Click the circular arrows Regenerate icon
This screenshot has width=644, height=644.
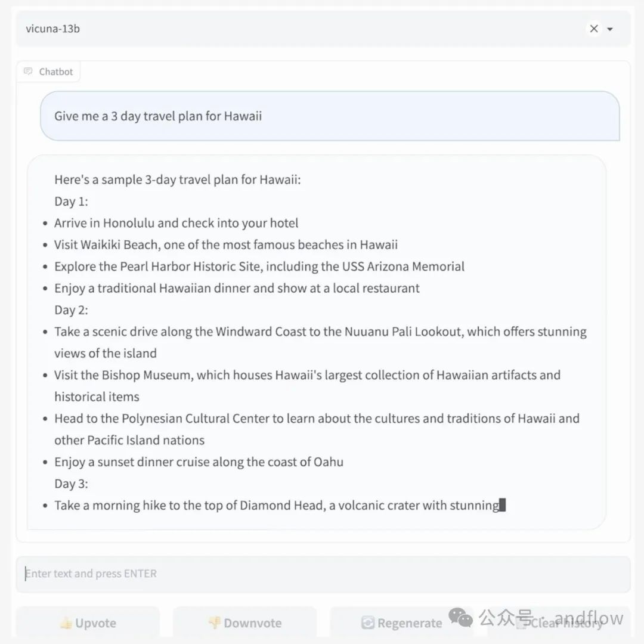(x=367, y=623)
